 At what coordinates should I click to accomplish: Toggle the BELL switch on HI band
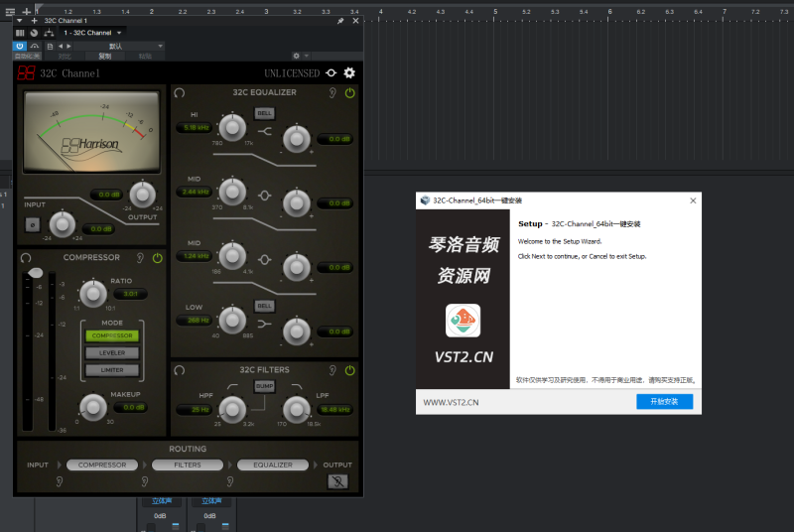click(x=264, y=113)
